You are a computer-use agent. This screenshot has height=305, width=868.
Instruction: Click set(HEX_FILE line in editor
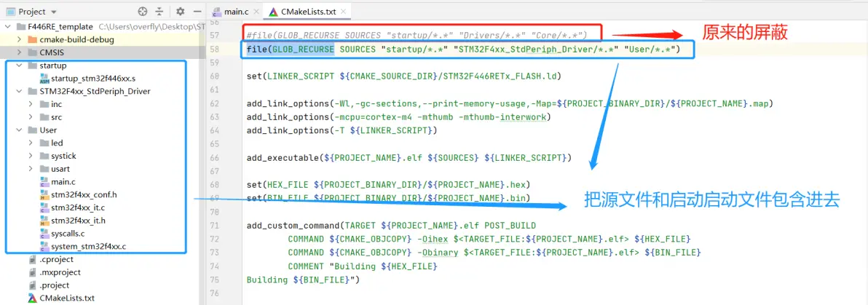pyautogui.click(x=389, y=184)
